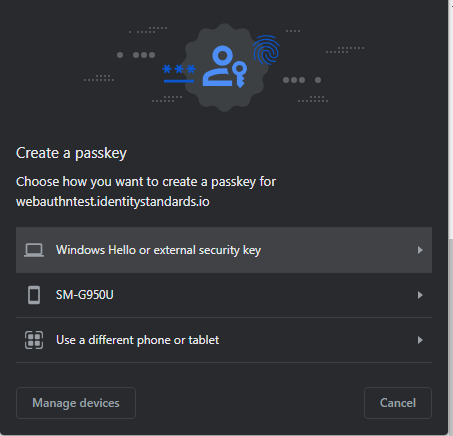Choose the SM-G950U device option

tap(224, 295)
